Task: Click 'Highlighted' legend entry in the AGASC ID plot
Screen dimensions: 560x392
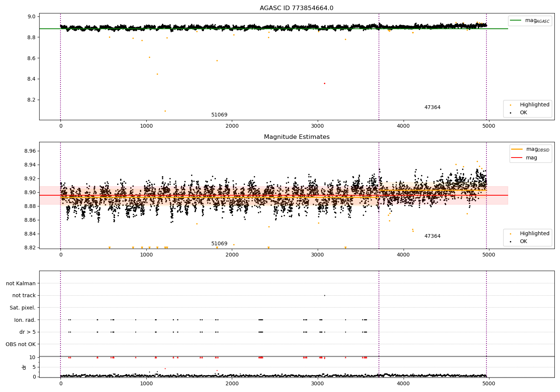Action: pyautogui.click(x=535, y=105)
